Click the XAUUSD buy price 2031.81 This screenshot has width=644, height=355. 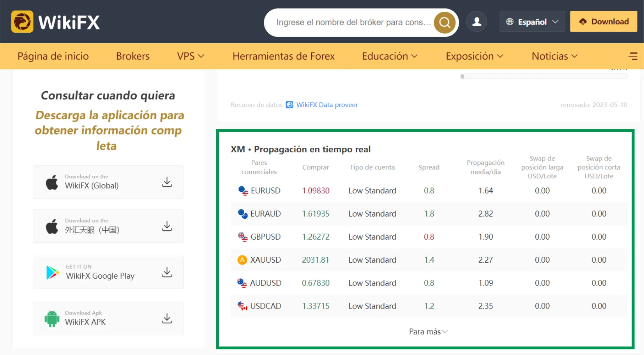[x=316, y=260]
